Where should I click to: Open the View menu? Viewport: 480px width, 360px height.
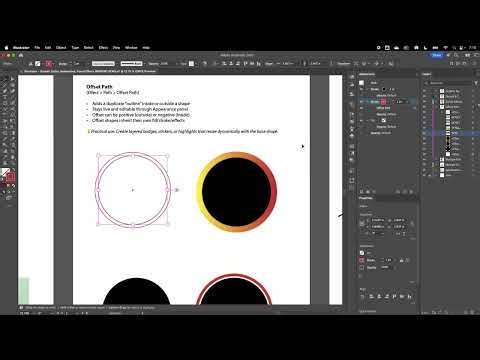[116, 48]
